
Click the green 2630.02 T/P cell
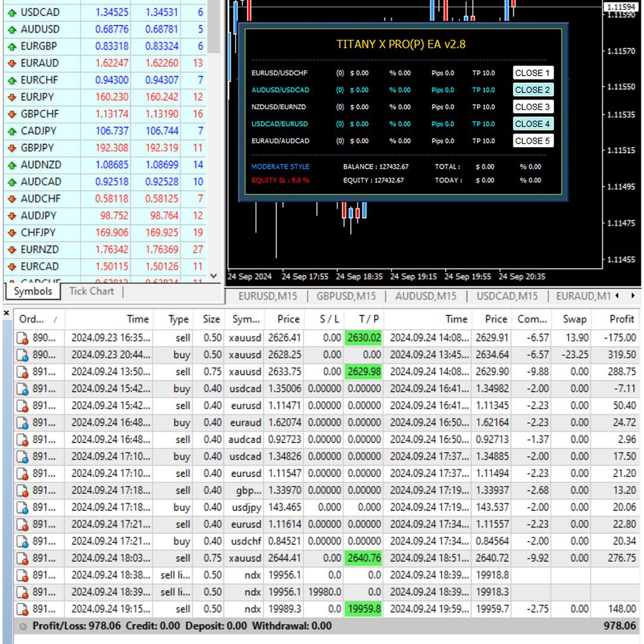tap(363, 338)
